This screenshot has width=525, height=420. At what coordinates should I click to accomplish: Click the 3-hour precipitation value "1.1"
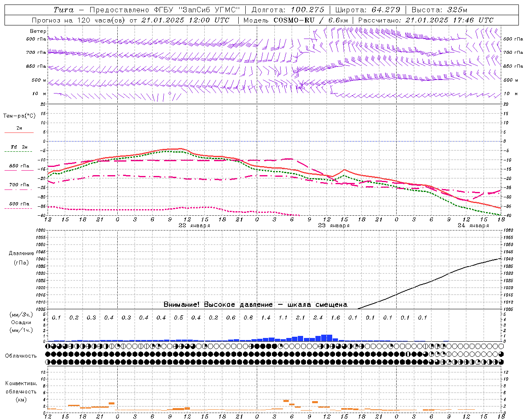point(283,318)
